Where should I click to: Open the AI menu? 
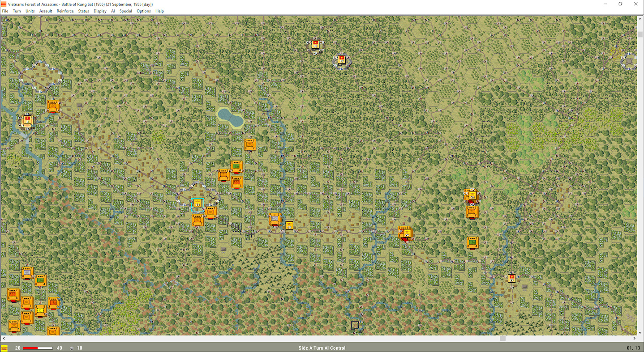click(x=113, y=11)
